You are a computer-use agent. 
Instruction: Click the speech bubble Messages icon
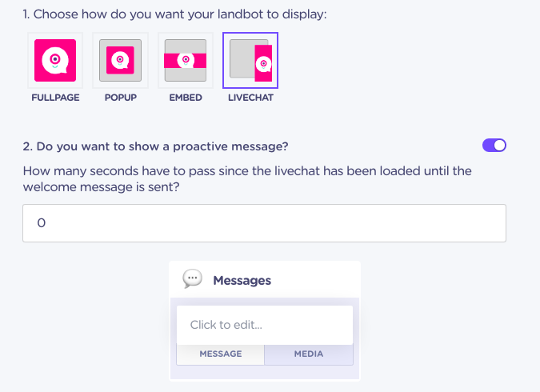(192, 278)
